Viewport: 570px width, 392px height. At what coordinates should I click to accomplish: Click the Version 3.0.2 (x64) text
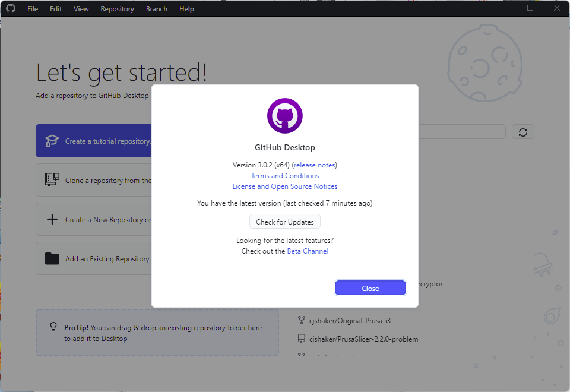261,165
